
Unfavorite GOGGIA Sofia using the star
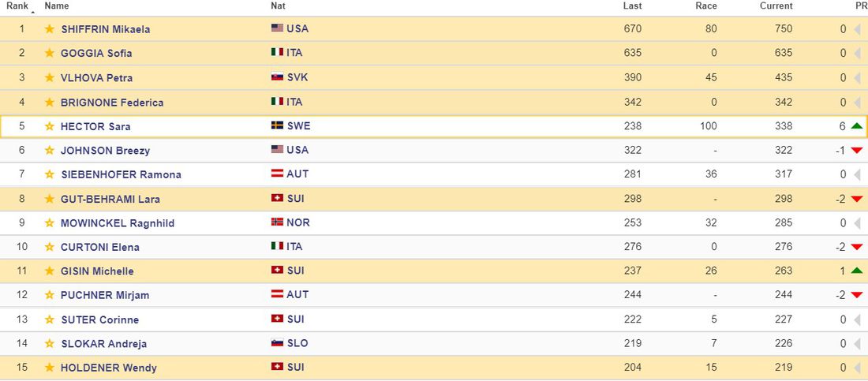(50, 54)
